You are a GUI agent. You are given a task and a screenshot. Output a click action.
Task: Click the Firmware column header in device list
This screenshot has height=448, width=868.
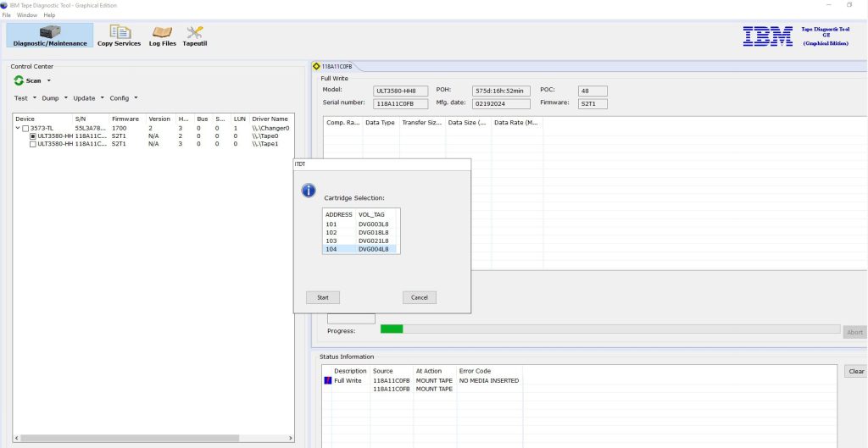tap(128, 119)
